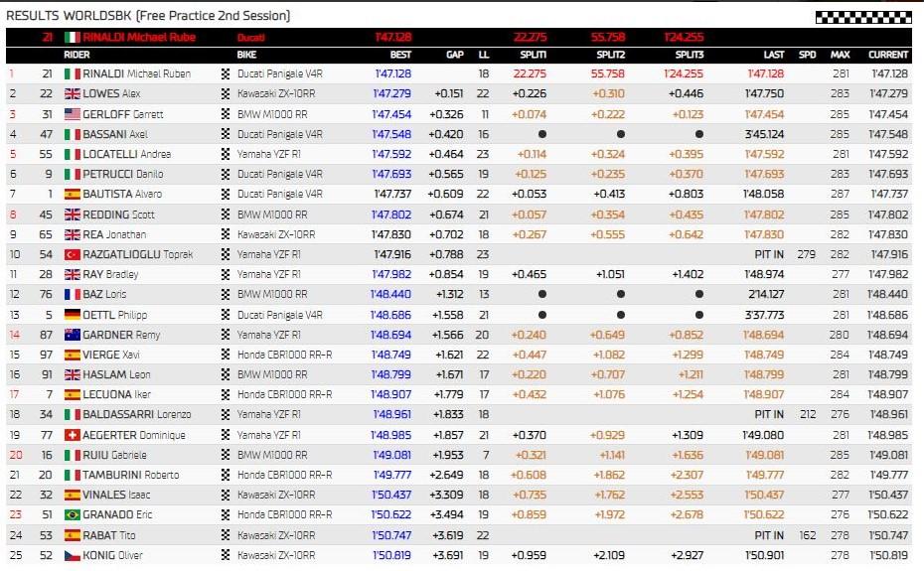The image size is (924, 571).
Task: Click the French flag next to BAZ Loris
Action: point(72,295)
